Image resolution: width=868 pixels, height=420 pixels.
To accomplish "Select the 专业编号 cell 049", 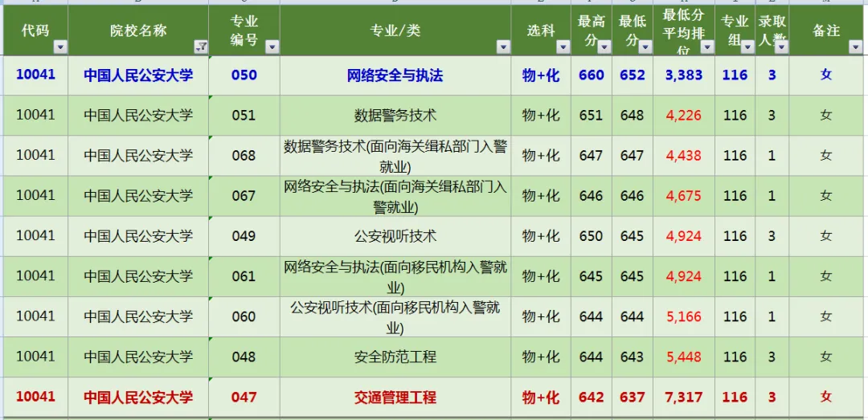I will tap(244, 236).
